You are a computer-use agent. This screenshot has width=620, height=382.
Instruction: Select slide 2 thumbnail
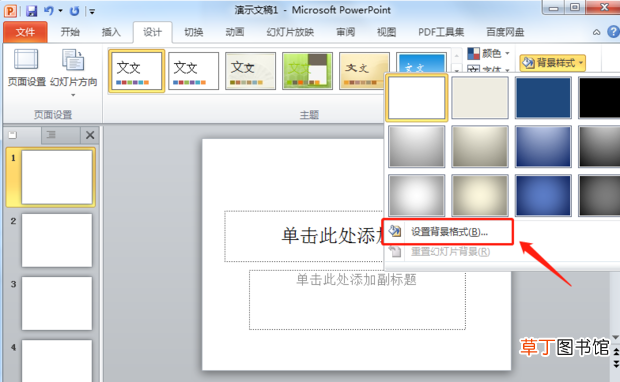(57, 240)
